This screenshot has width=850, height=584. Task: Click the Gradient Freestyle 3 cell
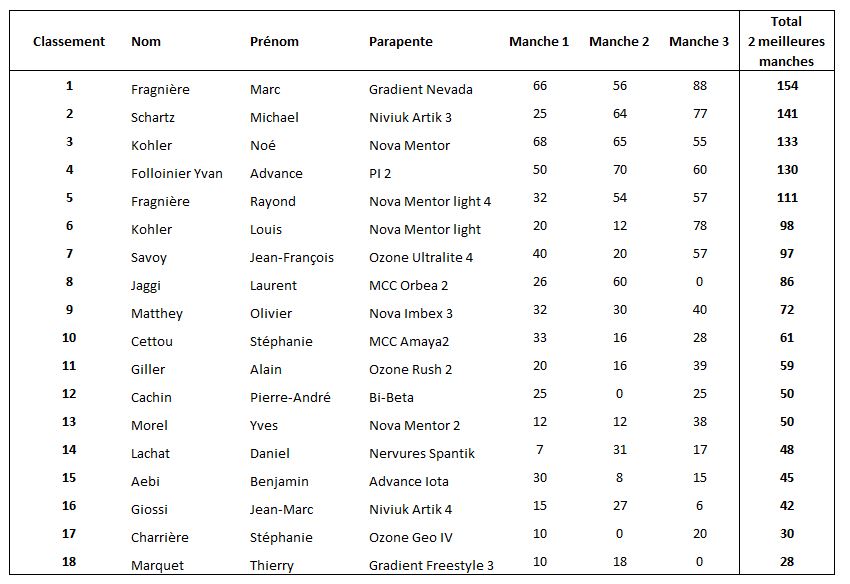tap(431, 565)
